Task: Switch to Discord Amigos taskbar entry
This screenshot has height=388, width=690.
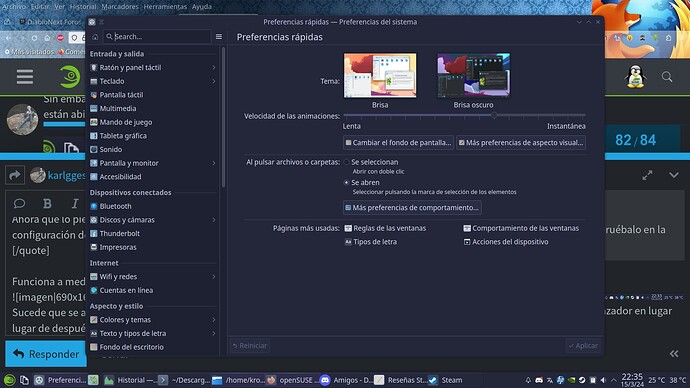Action: click(346, 380)
